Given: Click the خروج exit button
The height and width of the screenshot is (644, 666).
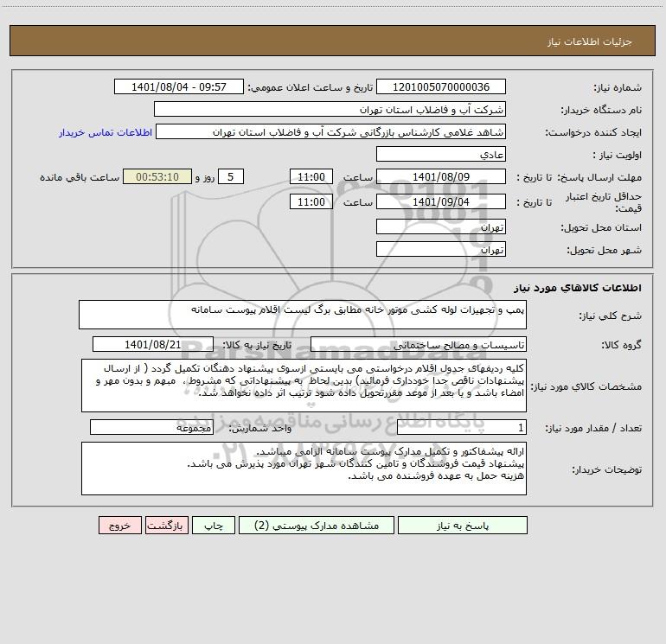Looking at the screenshot, I should [119, 525].
